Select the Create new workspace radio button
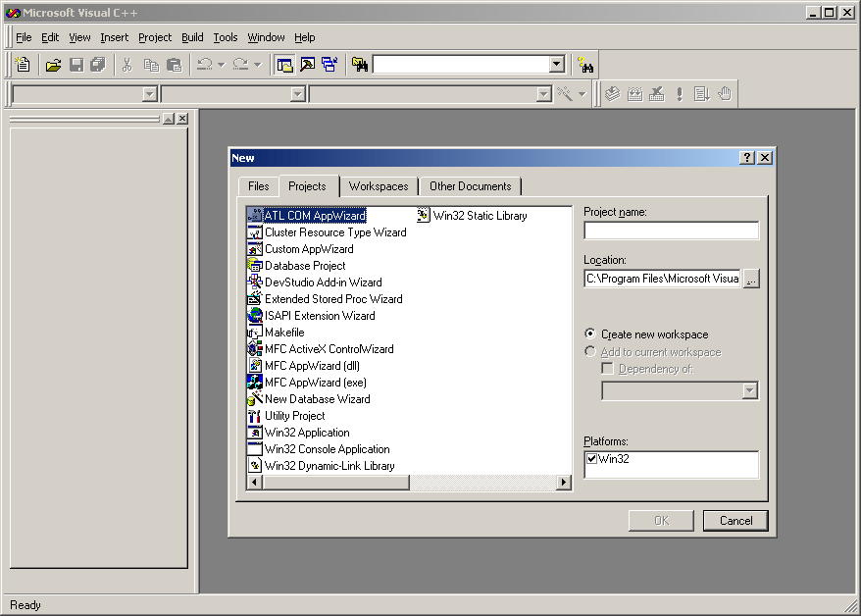This screenshot has height=616, width=861. tap(589, 334)
